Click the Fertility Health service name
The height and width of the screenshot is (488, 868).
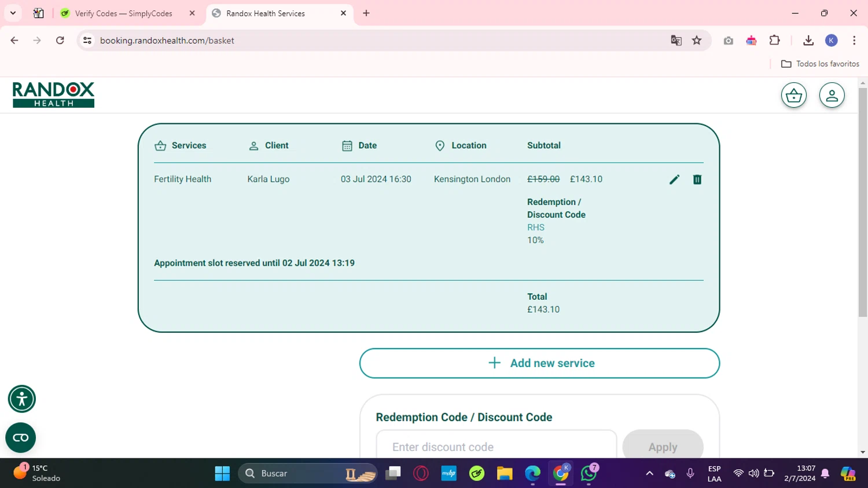click(x=182, y=179)
